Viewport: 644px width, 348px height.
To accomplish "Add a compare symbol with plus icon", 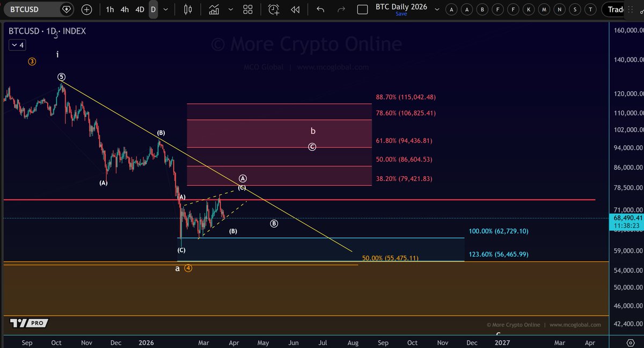I will (x=87, y=10).
